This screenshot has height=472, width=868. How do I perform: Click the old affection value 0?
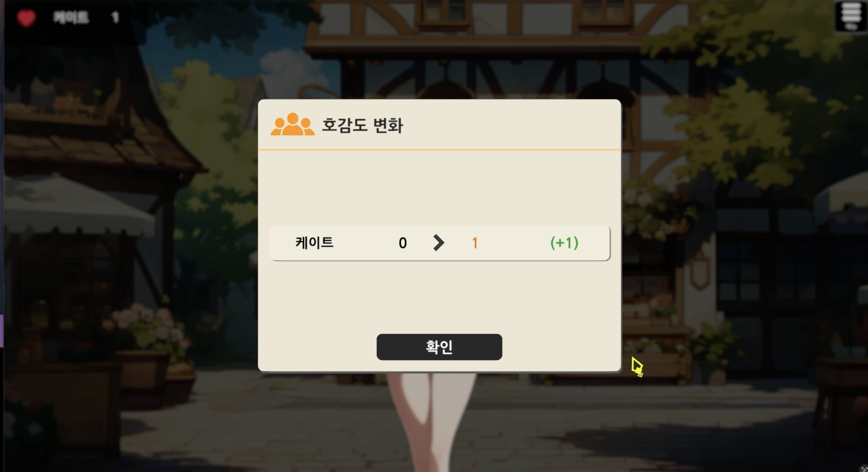click(x=403, y=243)
